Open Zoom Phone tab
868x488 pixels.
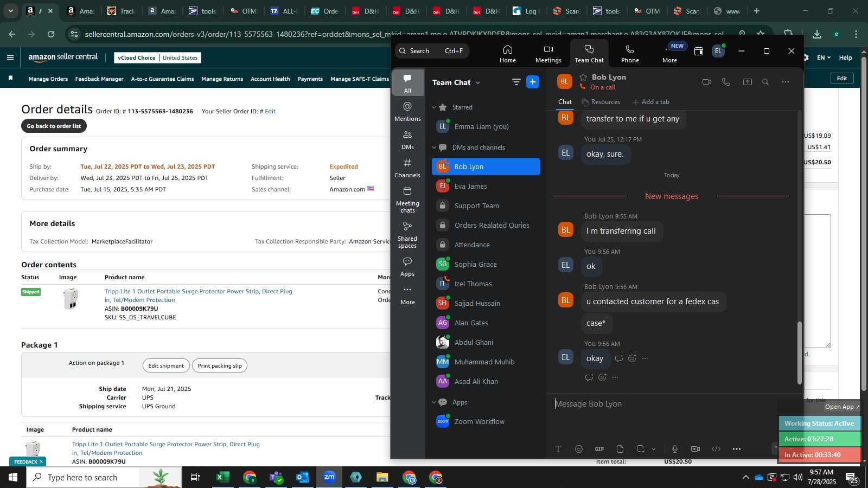point(629,54)
